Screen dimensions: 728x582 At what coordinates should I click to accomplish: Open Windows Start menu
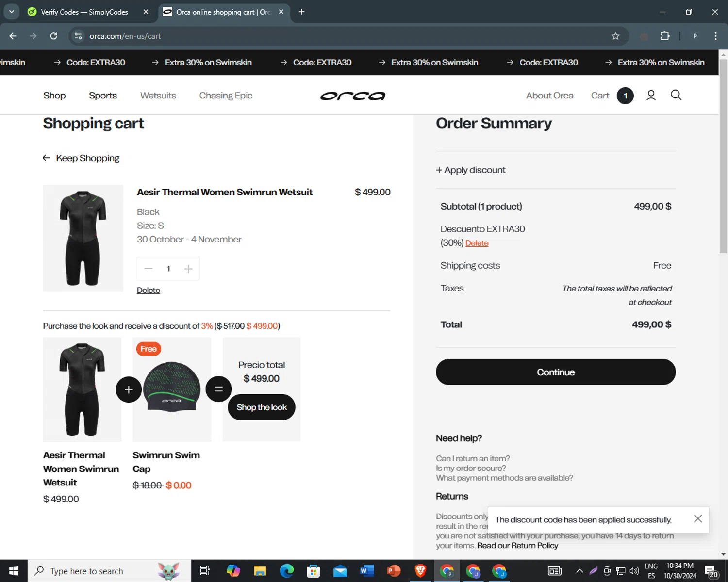point(14,571)
